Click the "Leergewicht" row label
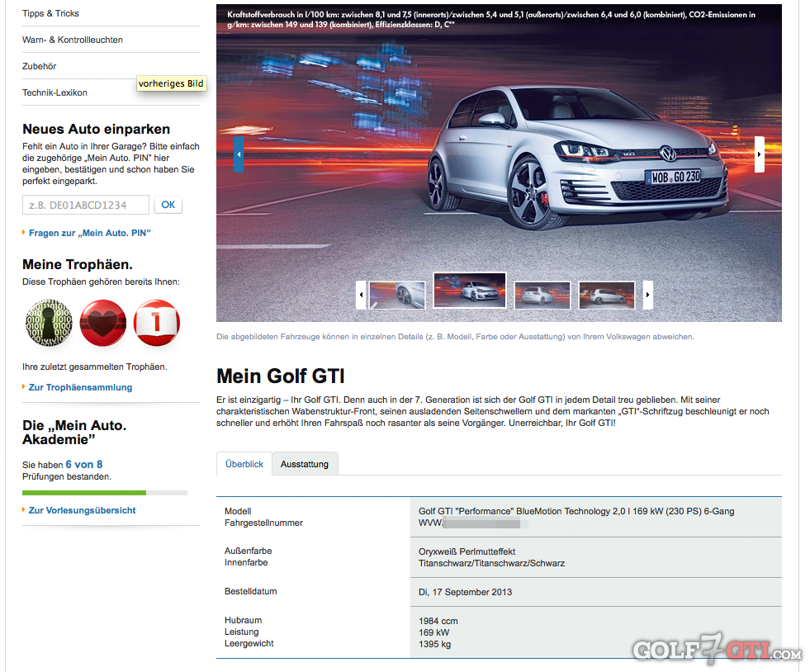 [x=249, y=643]
